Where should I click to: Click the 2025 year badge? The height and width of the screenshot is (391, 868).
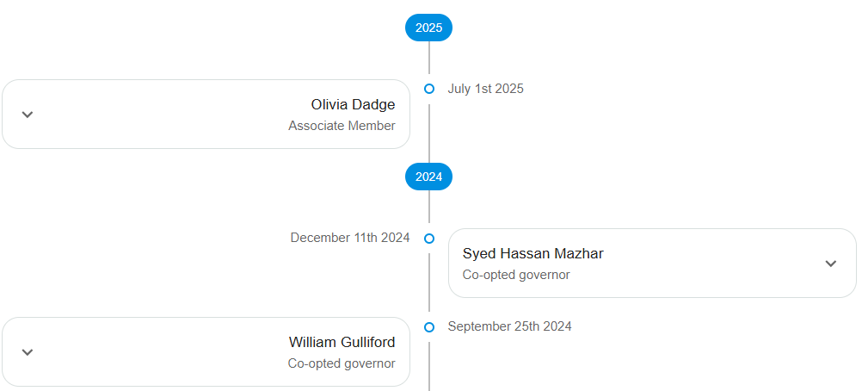pyautogui.click(x=428, y=28)
